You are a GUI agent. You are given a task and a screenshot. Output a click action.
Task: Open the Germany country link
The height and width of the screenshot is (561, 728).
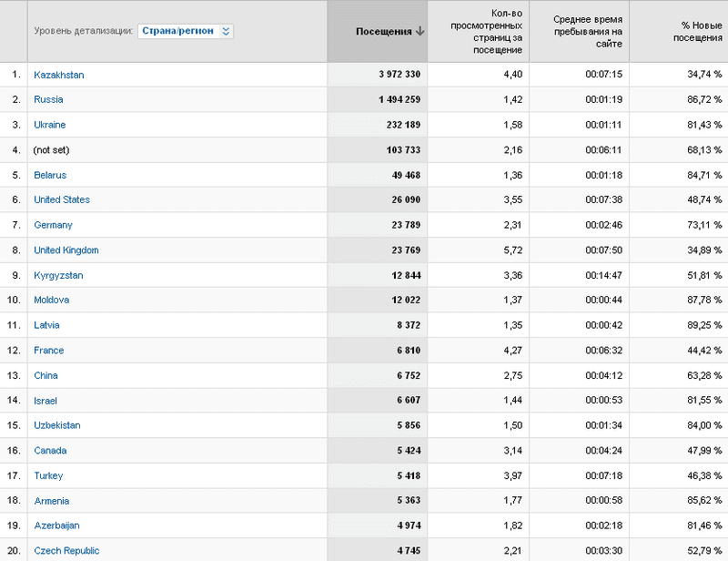click(x=53, y=225)
